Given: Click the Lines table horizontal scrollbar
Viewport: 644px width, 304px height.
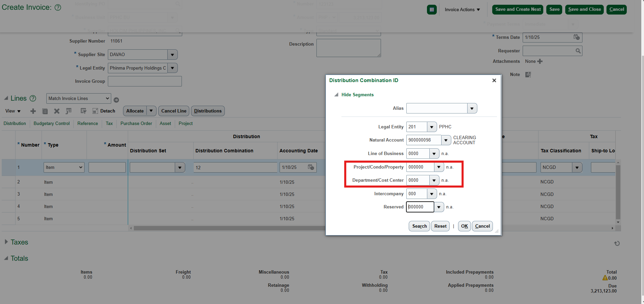Looking at the screenshot, I should tap(229, 228).
